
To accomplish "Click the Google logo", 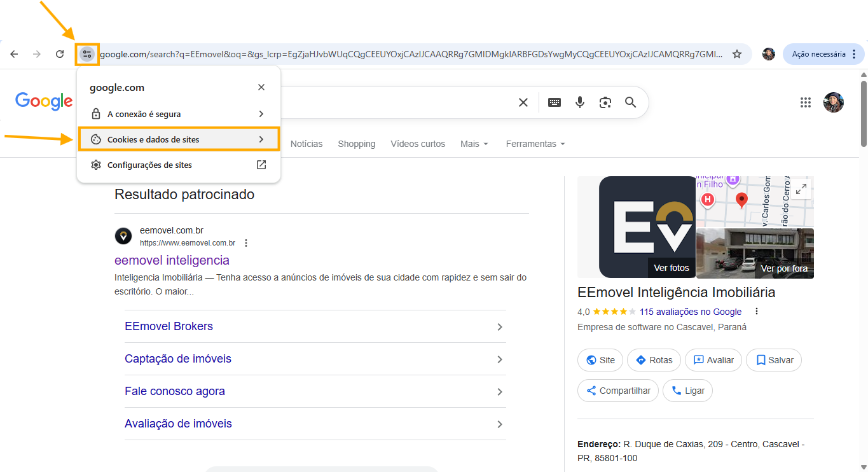I will 44,101.
